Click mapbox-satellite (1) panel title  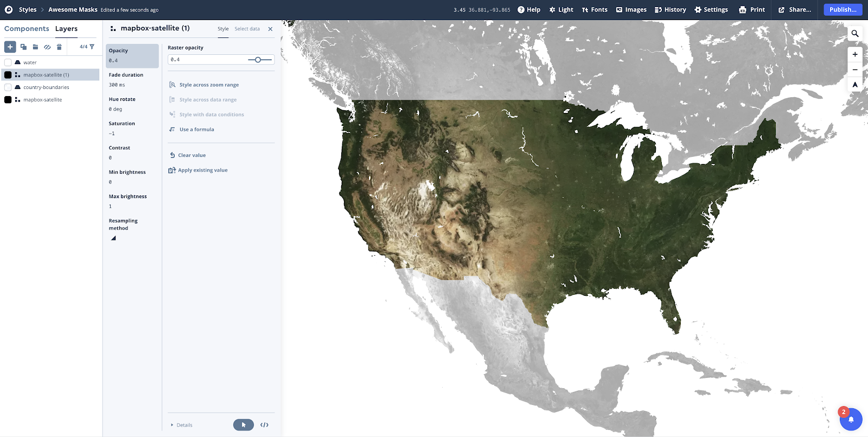(x=155, y=28)
